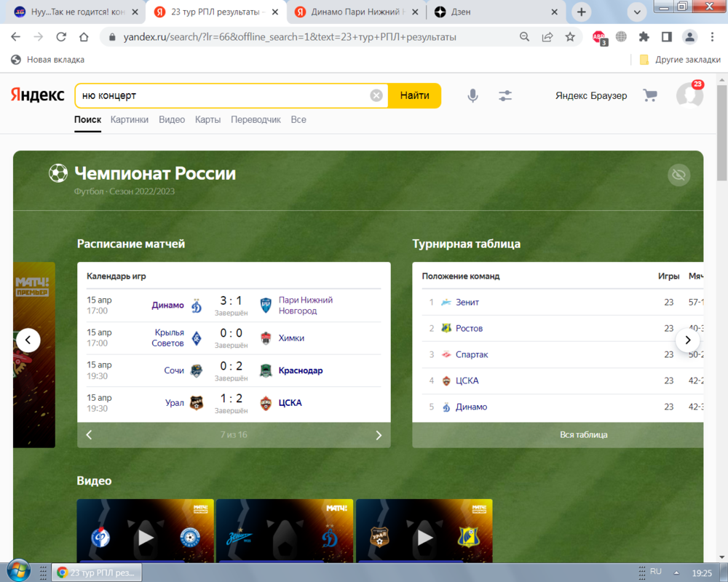Open the Новая вкладка bookmark
Viewport: 728px width, 582px height.
point(48,60)
